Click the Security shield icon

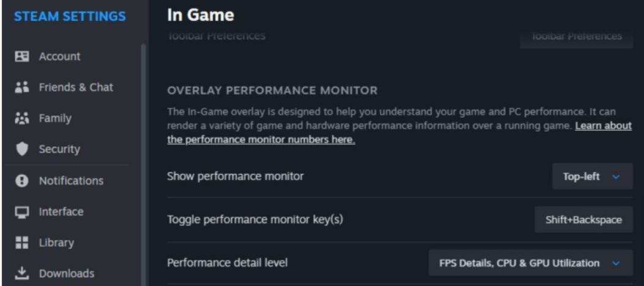tap(22, 149)
